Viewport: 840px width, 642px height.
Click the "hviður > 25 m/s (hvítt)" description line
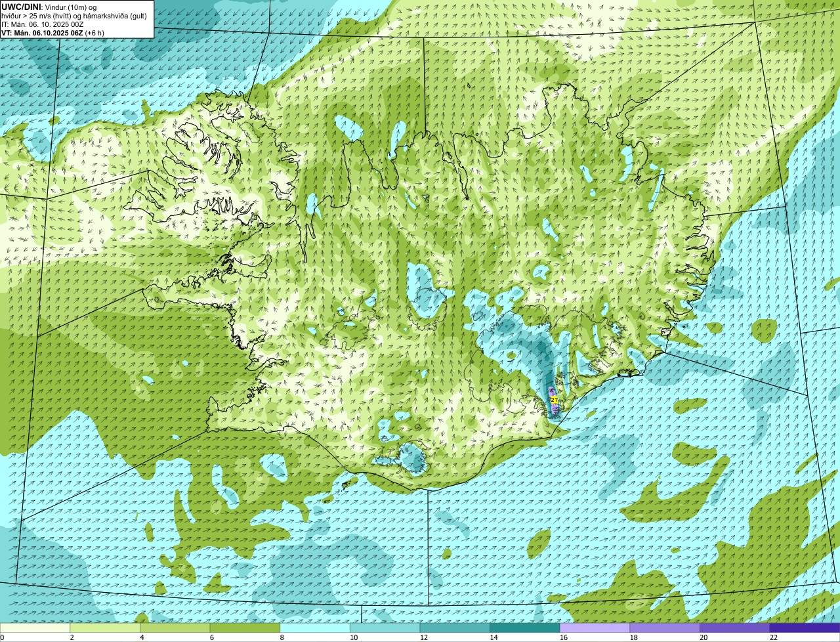click(x=74, y=16)
